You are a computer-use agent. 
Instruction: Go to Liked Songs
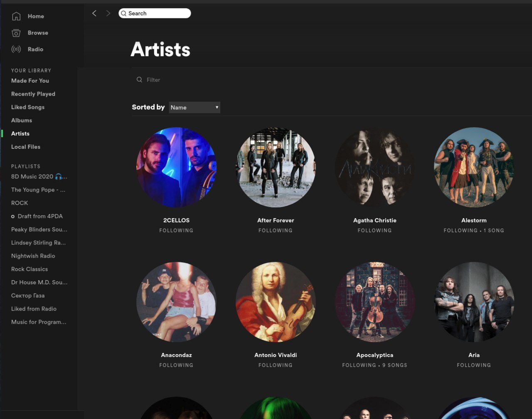coord(28,107)
